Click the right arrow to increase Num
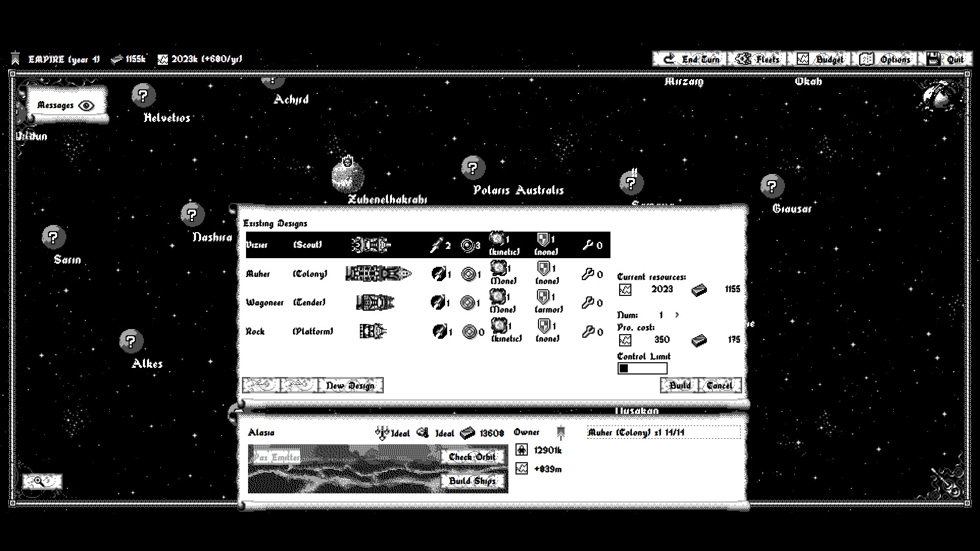 (x=678, y=315)
